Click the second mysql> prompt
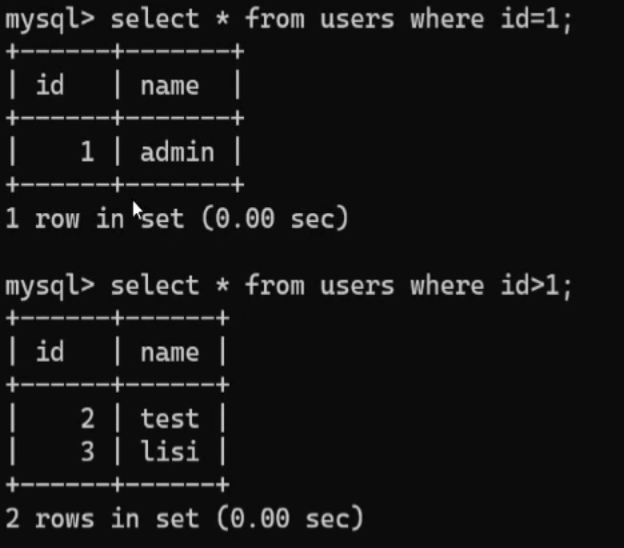Viewport: 624px width, 548px height. 50,287
